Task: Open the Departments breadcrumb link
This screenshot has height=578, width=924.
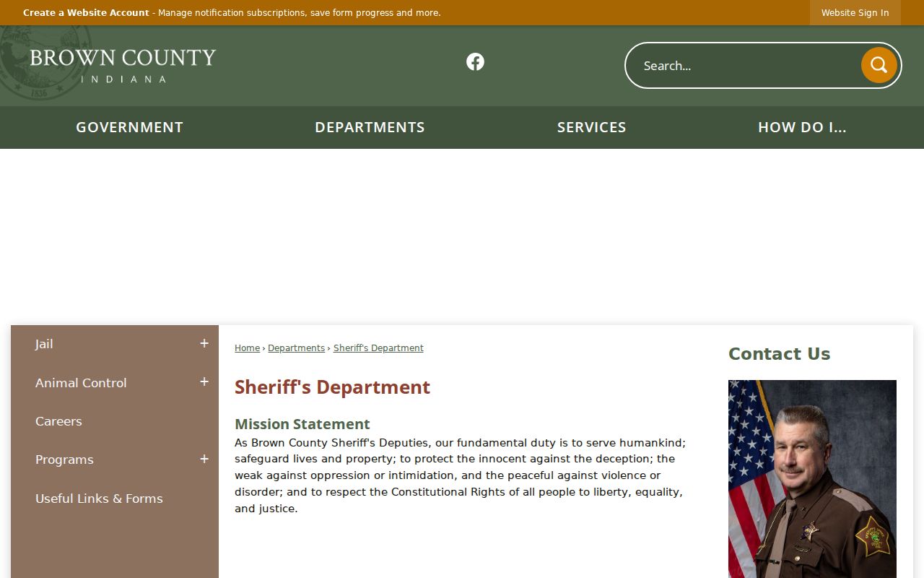Action: [297, 348]
